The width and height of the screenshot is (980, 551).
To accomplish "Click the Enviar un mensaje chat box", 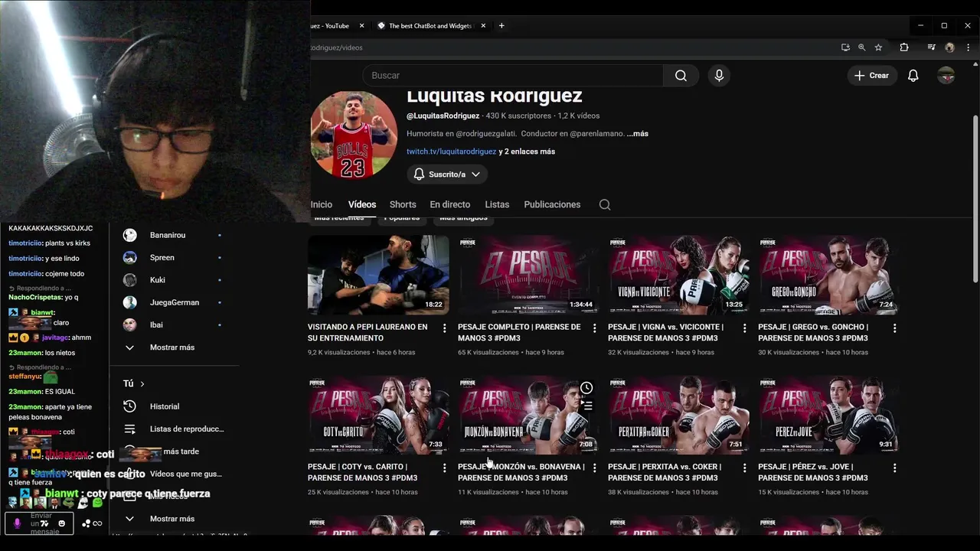I will point(41,523).
